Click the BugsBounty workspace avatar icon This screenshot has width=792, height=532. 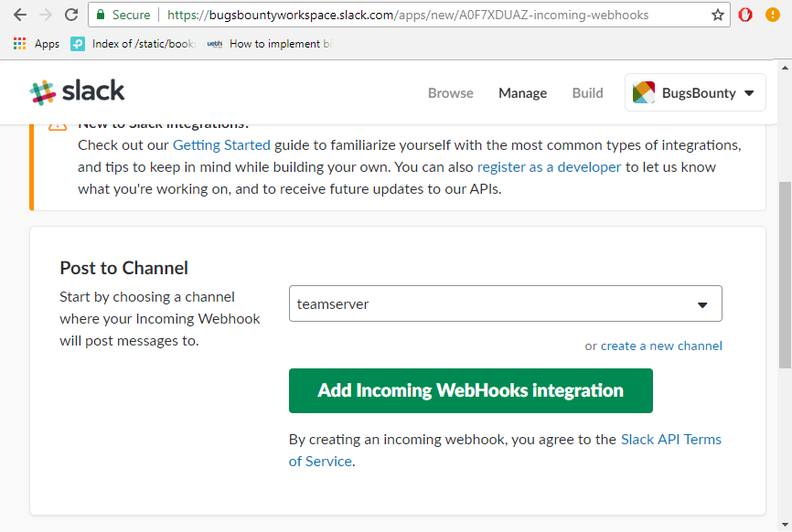(x=644, y=92)
